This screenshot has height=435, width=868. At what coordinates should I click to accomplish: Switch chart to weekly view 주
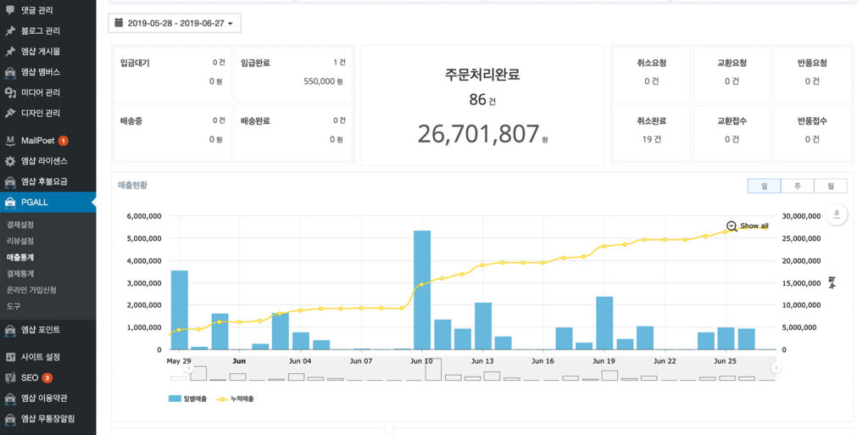797,186
